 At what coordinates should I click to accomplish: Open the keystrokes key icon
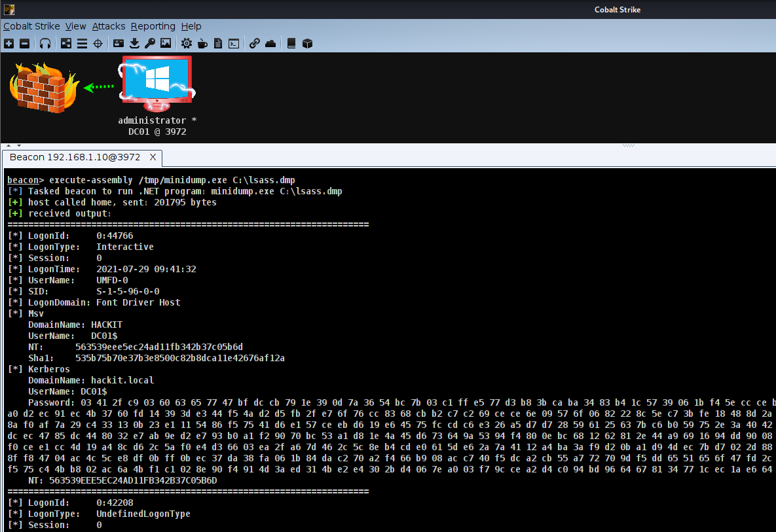pos(150,43)
